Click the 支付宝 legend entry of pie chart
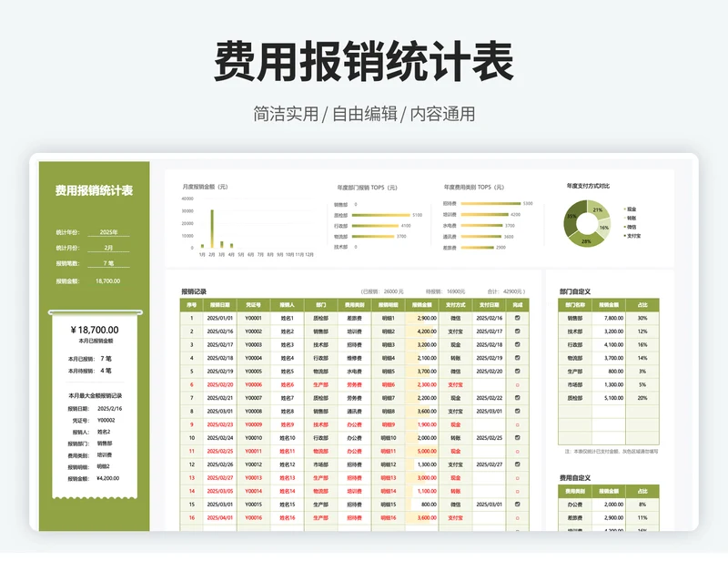Viewport: 728px width, 561px height. coord(632,236)
